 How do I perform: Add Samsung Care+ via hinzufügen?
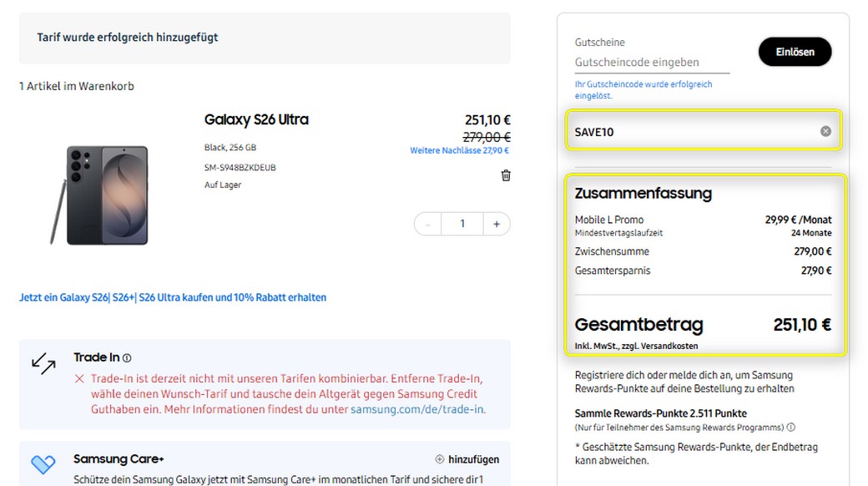[473, 458]
